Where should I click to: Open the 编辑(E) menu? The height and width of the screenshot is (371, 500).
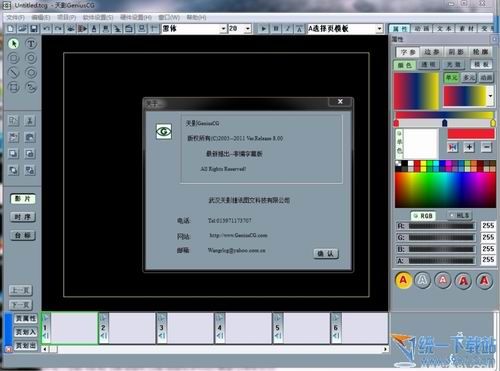[x=41, y=17]
